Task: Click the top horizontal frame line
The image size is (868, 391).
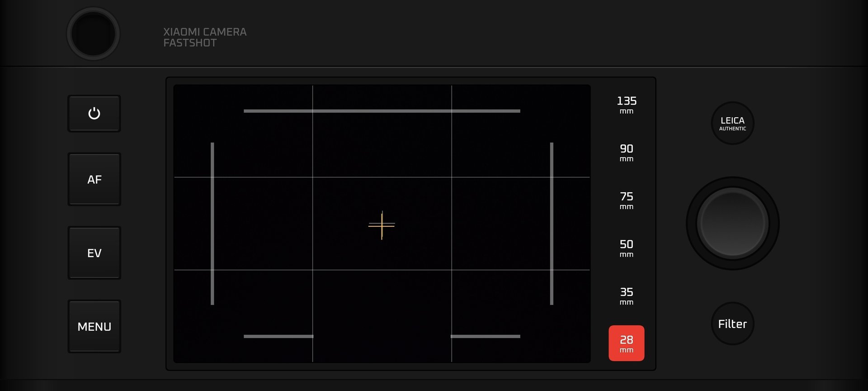Action: pyautogui.click(x=382, y=111)
